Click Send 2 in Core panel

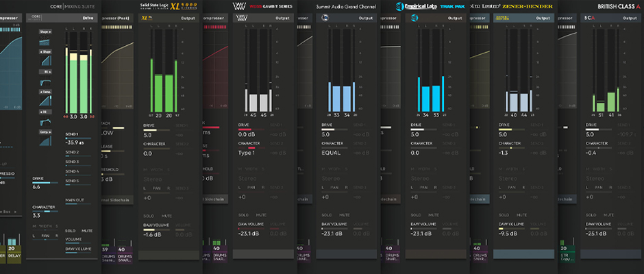(x=72, y=152)
